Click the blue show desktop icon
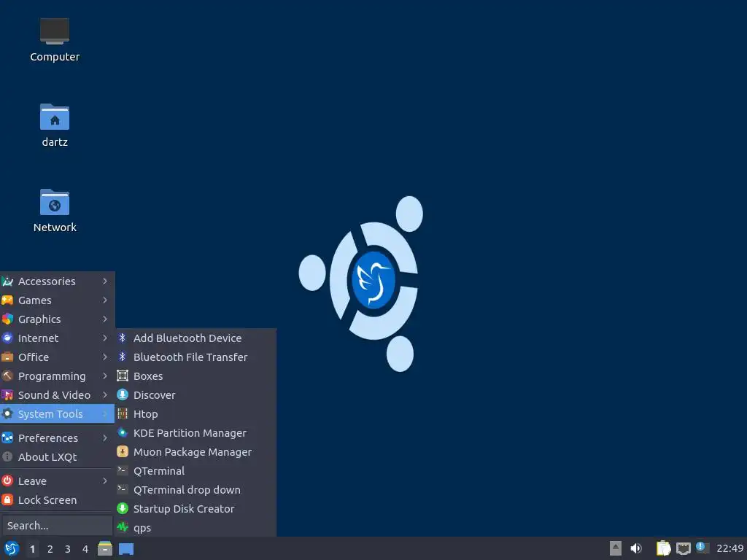The width and height of the screenshot is (747, 560). 125,549
